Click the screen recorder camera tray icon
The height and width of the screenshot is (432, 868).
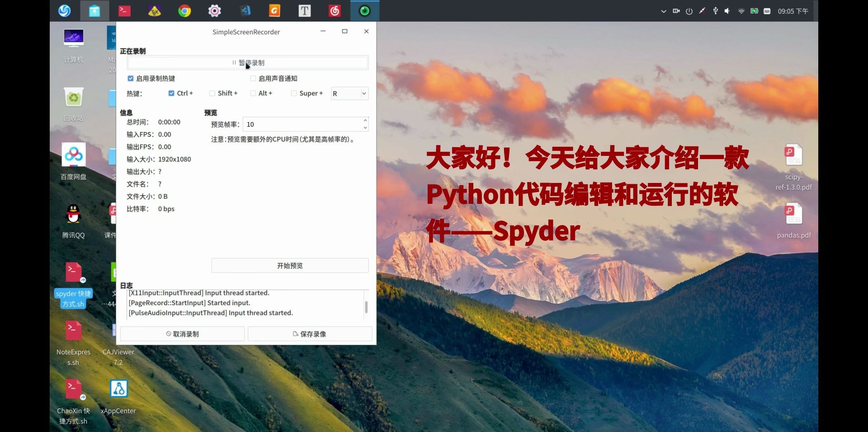pos(676,11)
